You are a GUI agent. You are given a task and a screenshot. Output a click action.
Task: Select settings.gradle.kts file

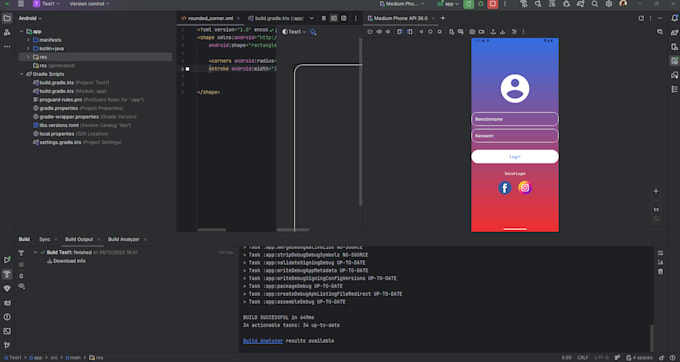click(x=77, y=142)
